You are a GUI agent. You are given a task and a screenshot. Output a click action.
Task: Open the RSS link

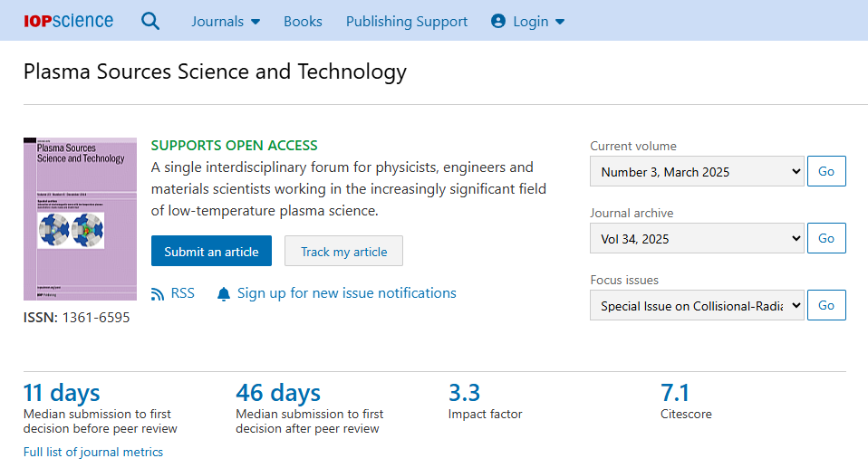[183, 293]
